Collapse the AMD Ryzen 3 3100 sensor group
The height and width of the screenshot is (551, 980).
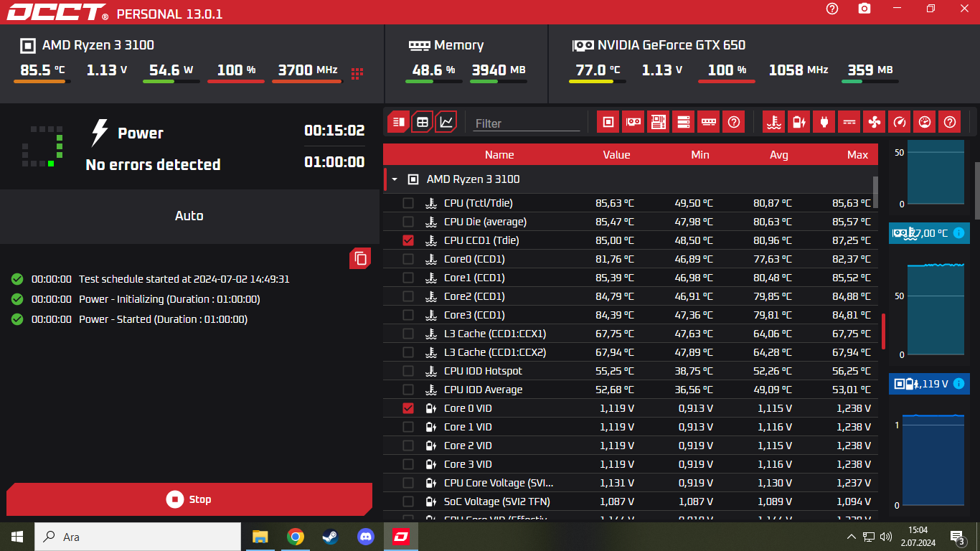(394, 179)
